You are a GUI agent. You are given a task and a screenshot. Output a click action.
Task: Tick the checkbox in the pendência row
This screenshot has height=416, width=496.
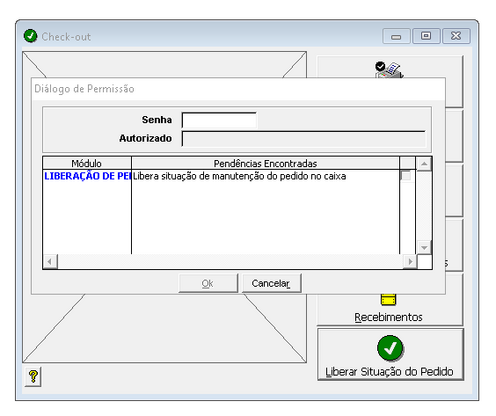point(406,176)
